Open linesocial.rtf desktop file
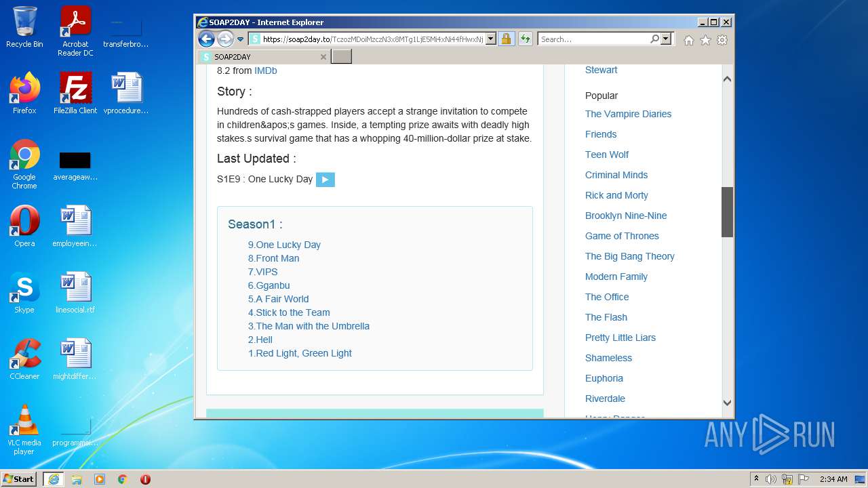This screenshot has width=868, height=488. coord(75,292)
